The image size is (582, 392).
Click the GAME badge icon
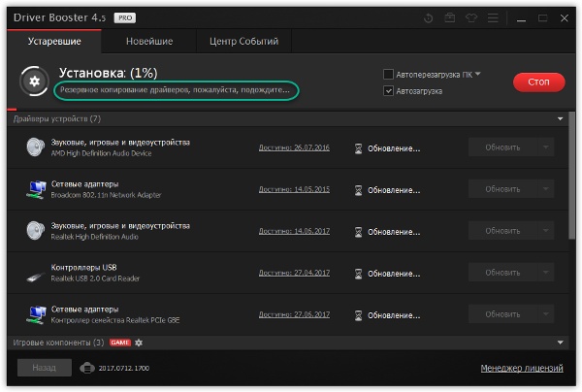(x=120, y=343)
